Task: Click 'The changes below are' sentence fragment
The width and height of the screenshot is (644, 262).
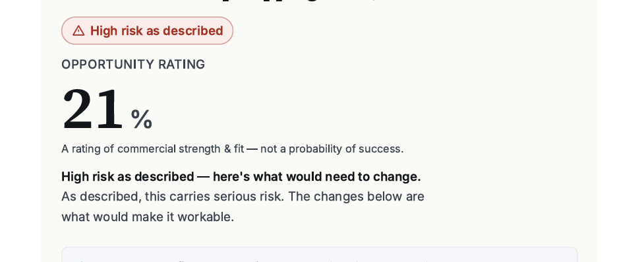Action: (x=356, y=197)
